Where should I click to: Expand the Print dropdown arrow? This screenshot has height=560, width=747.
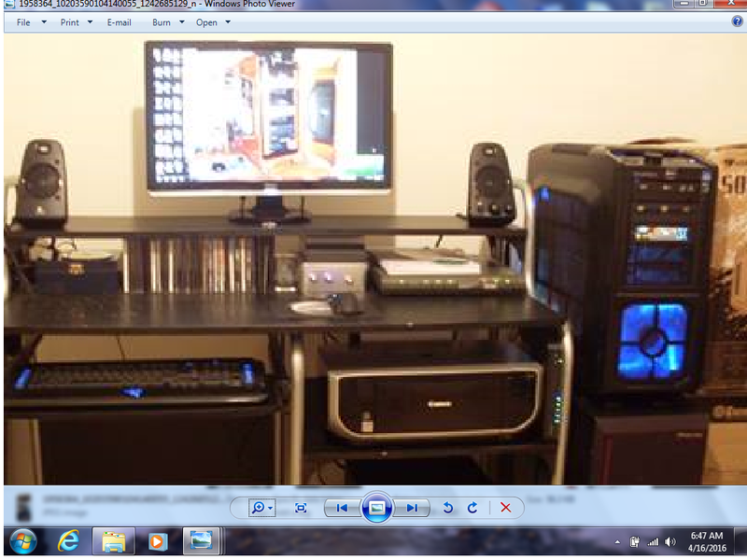90,21
